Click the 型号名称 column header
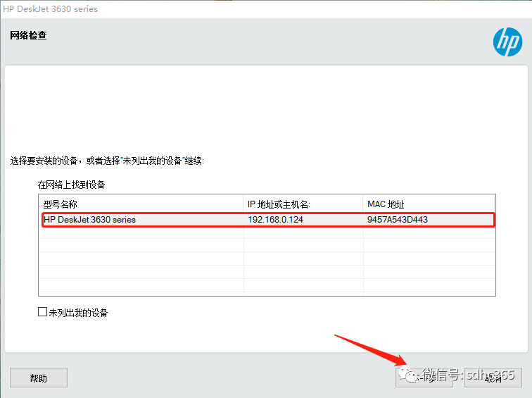The image size is (532, 398). pyautogui.click(x=141, y=204)
